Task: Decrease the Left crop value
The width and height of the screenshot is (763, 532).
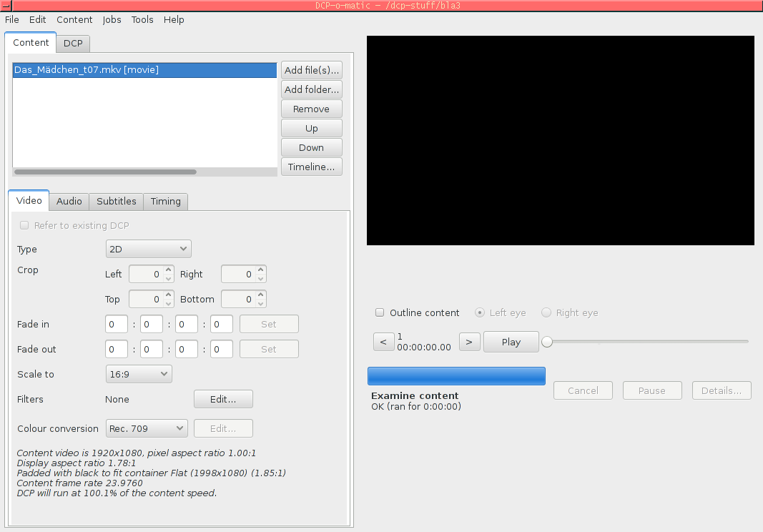Action: (x=168, y=278)
